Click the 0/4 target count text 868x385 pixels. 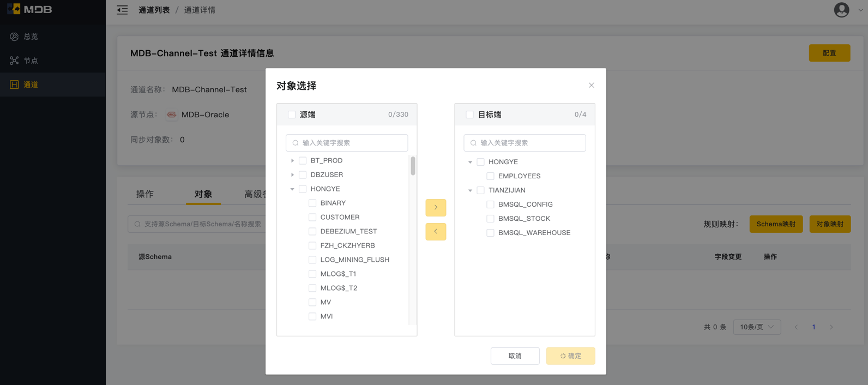tap(581, 115)
